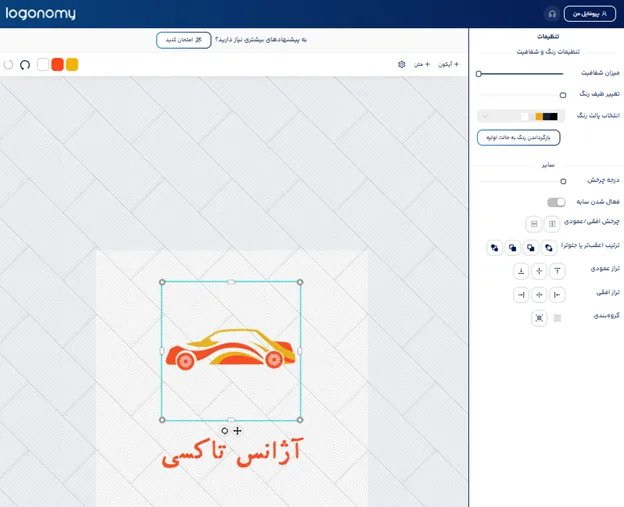Select the white color swatch
This screenshot has height=507, width=624.
point(43,64)
